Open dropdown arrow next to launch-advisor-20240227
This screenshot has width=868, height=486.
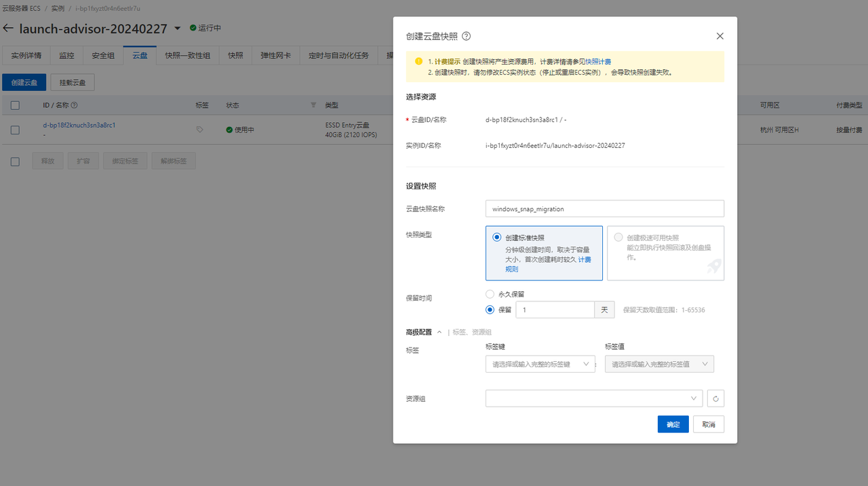click(178, 29)
